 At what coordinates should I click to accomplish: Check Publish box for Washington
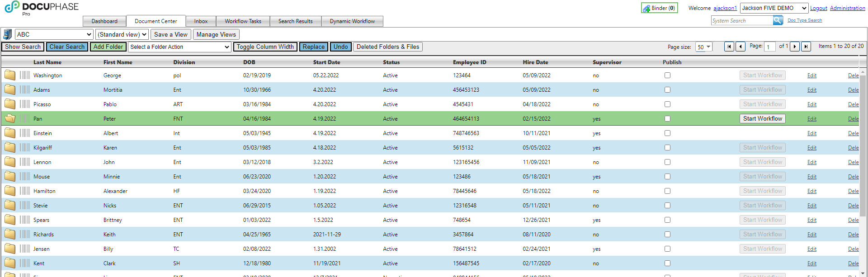click(x=667, y=75)
